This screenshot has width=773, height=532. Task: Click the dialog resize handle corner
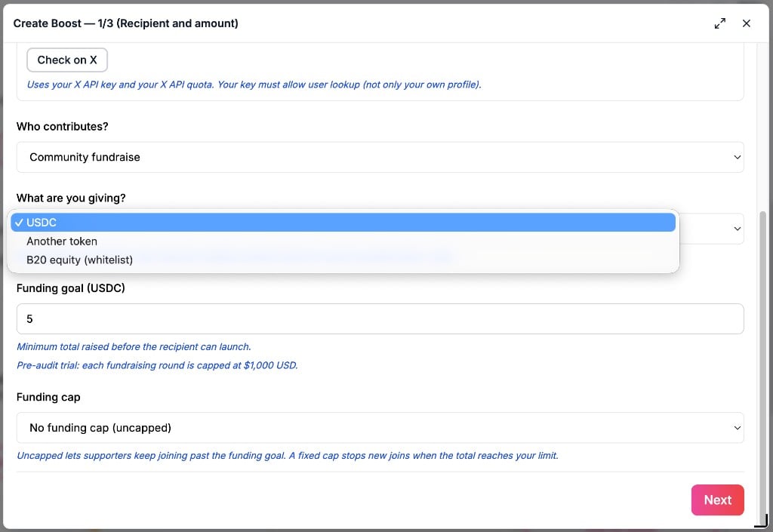[x=762, y=521]
